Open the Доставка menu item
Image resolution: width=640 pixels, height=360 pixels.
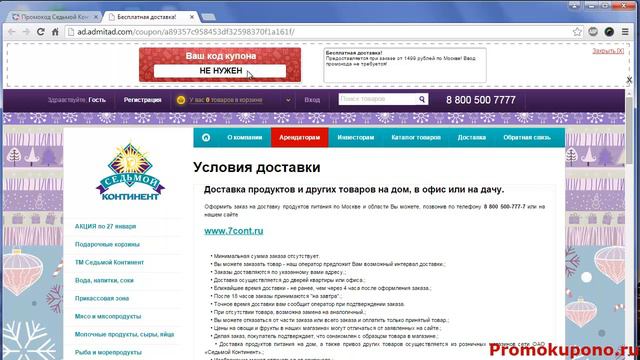[x=471, y=138]
